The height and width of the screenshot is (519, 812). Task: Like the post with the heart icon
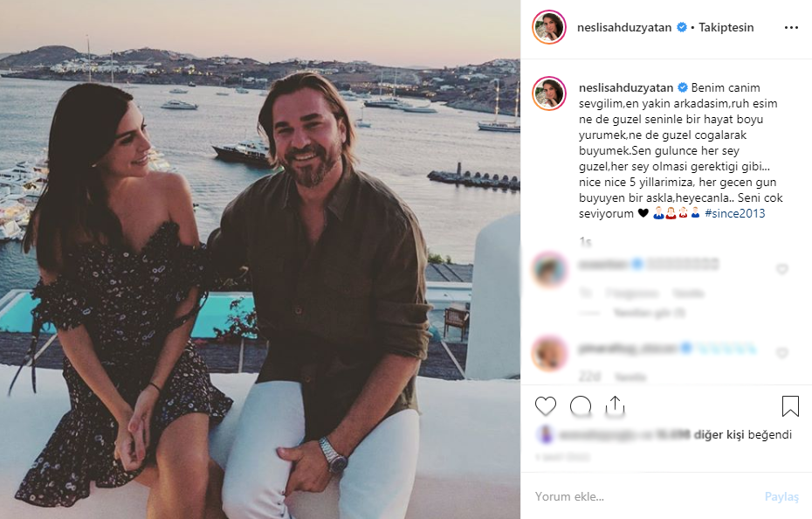pos(546,406)
